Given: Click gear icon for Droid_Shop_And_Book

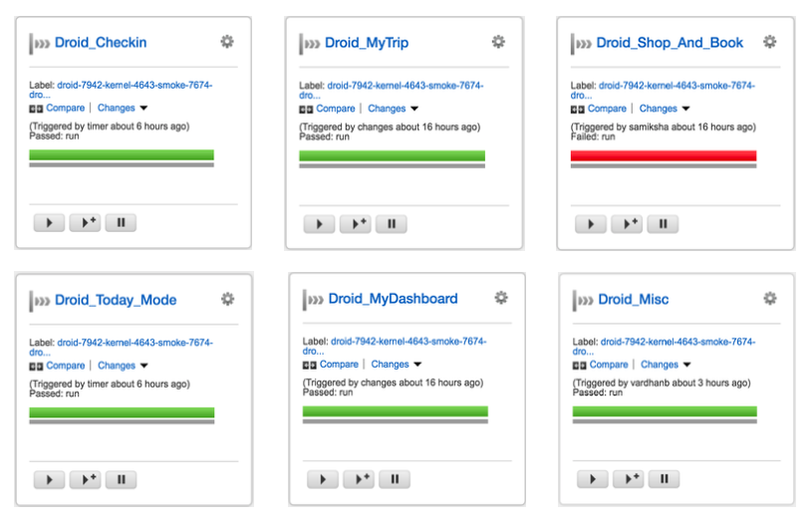Looking at the screenshot, I should [769, 42].
